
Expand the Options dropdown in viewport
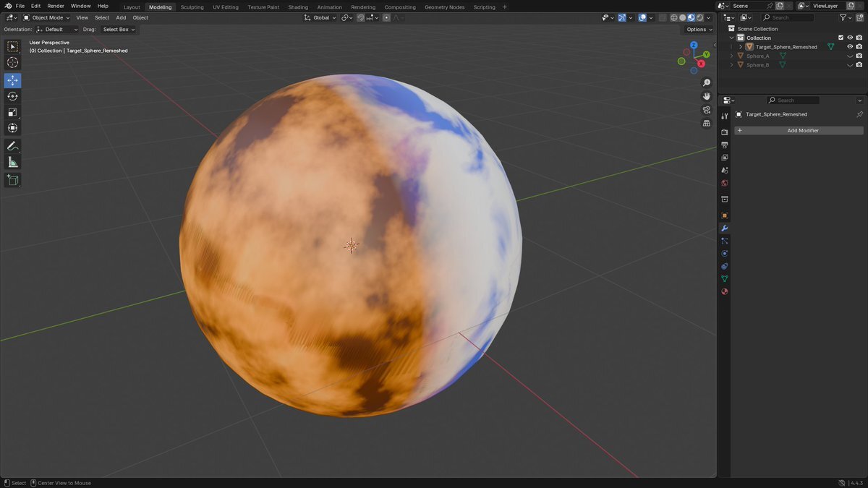699,30
